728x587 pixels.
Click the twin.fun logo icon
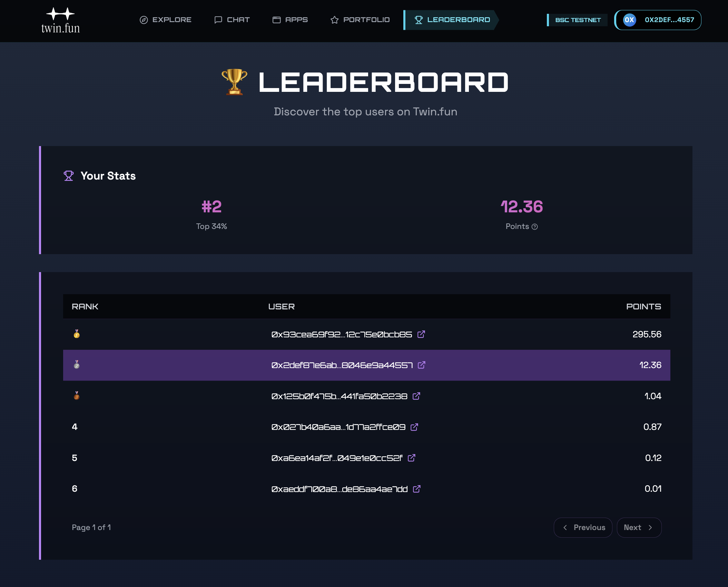pos(60,15)
